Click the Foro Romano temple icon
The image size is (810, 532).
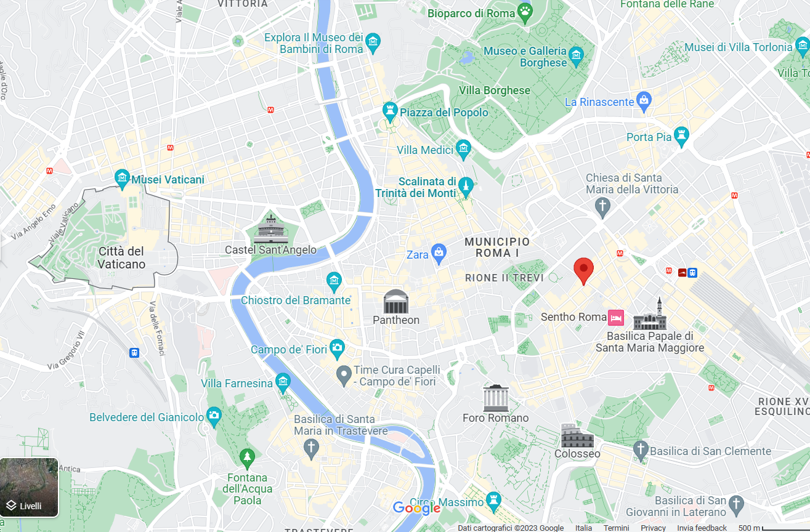click(x=496, y=398)
